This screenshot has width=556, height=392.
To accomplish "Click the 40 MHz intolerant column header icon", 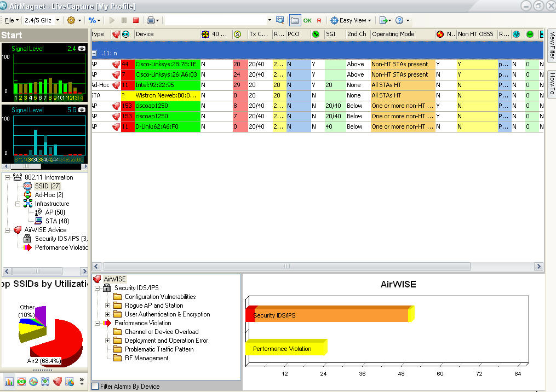I will [205, 34].
